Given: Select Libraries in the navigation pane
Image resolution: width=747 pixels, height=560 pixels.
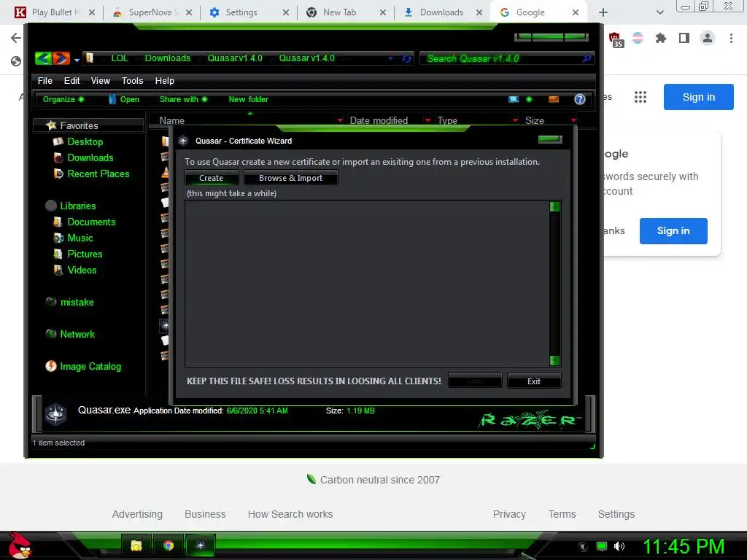Looking at the screenshot, I should (77, 206).
